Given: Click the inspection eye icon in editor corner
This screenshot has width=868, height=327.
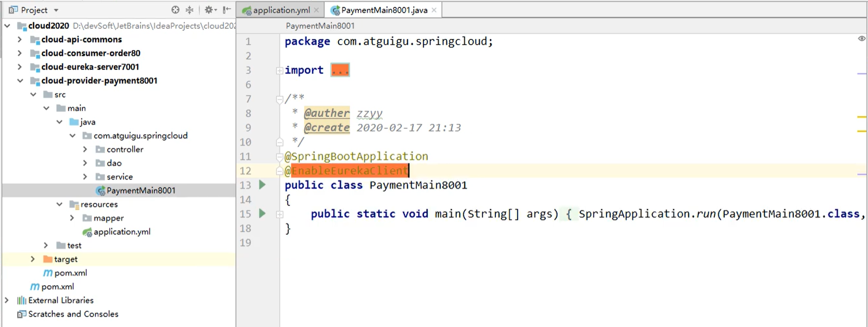Looking at the screenshot, I should tap(861, 39).
